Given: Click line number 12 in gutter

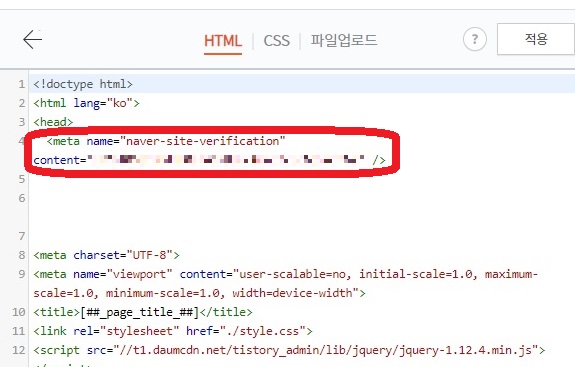Looking at the screenshot, I should tap(19, 350).
